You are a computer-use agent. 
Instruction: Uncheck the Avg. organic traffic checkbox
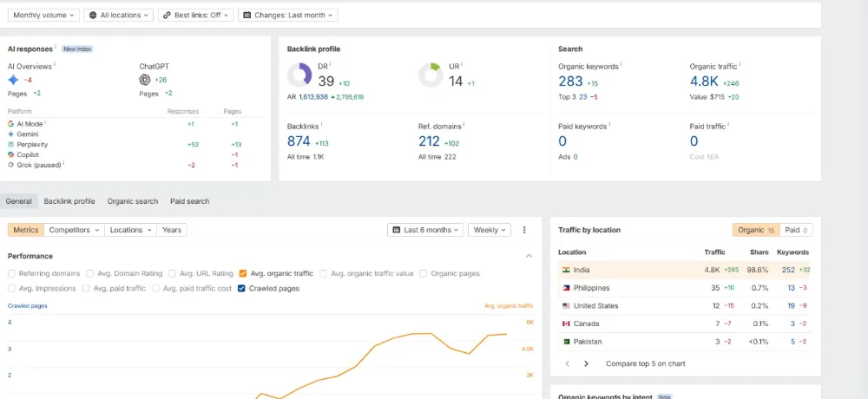(243, 273)
